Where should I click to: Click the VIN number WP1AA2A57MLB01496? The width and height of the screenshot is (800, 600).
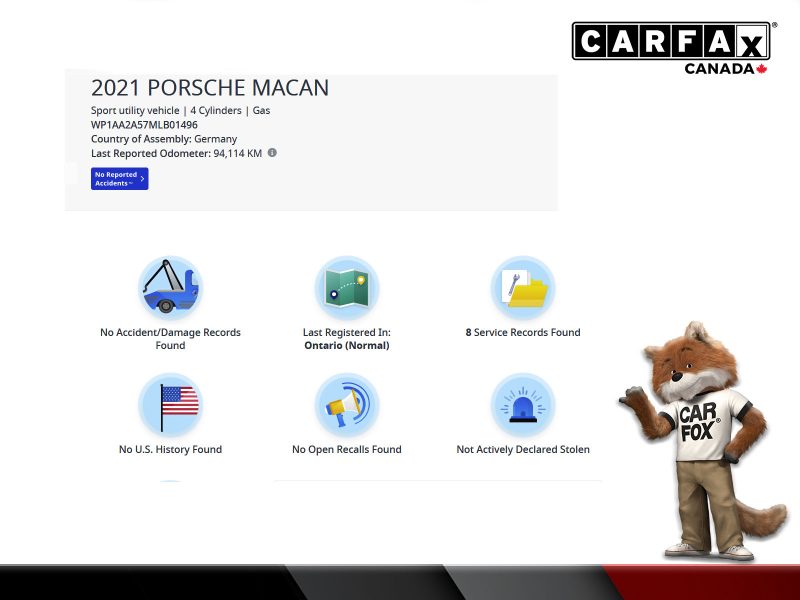click(x=144, y=125)
